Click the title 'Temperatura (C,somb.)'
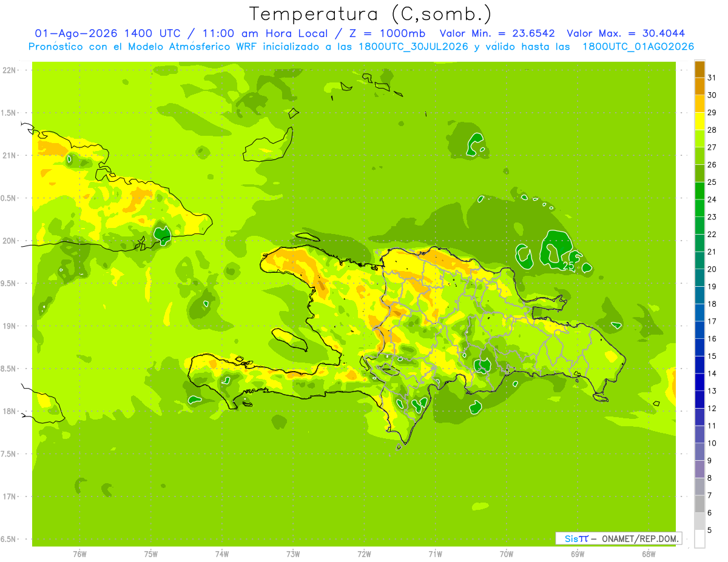 (x=370, y=14)
